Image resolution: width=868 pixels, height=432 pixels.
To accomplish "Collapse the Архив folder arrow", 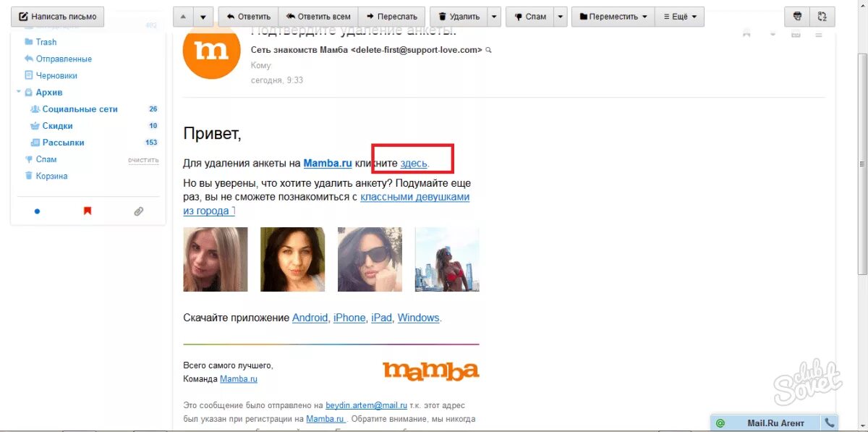I will point(18,93).
